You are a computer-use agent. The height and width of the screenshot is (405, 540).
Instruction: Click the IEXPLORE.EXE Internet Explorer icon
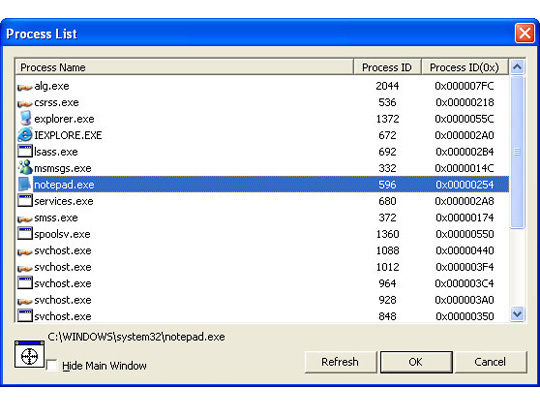[25, 135]
